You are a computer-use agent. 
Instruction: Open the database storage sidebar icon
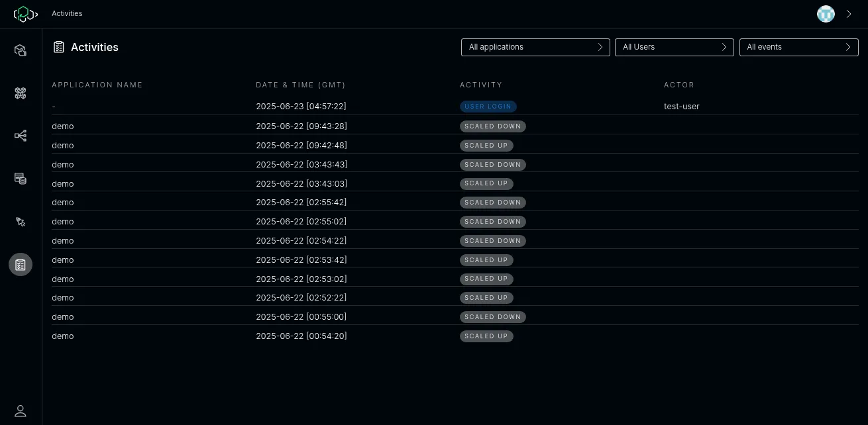[21, 179]
